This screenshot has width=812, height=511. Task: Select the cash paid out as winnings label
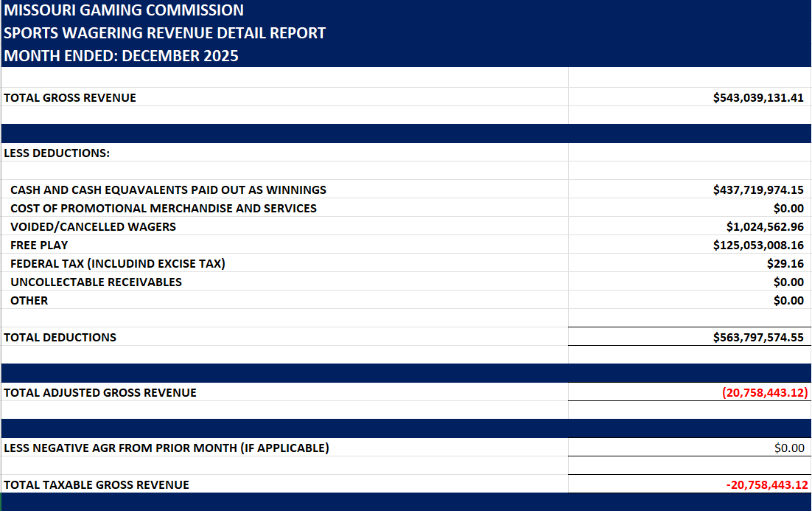coord(168,190)
